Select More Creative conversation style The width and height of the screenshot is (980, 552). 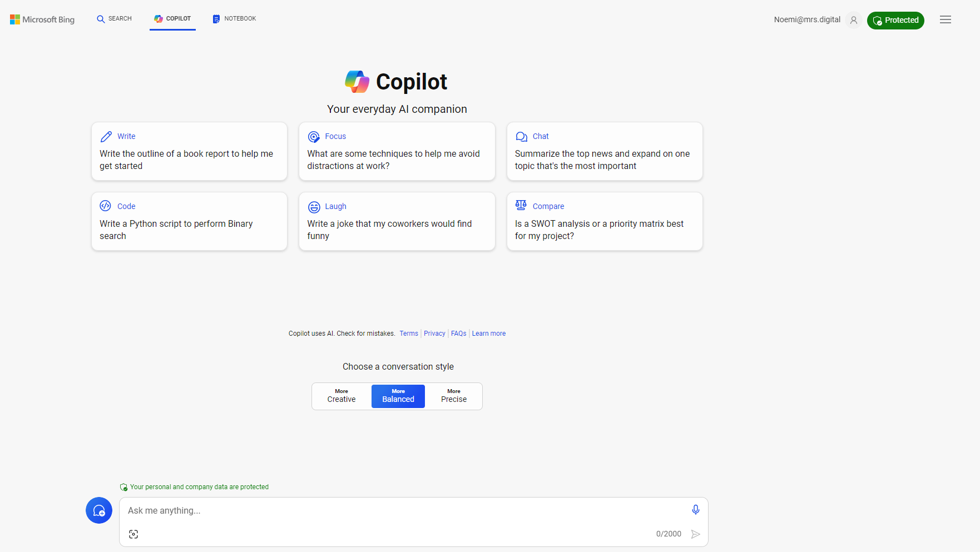[341, 396]
